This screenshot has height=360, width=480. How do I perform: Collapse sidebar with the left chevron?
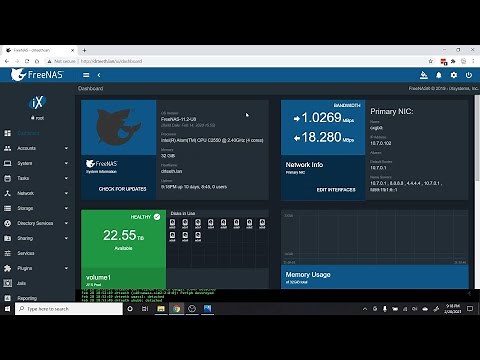point(99,75)
